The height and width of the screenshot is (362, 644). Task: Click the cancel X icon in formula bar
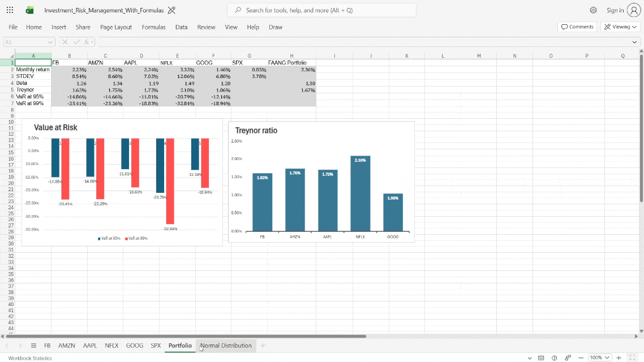[65, 42]
